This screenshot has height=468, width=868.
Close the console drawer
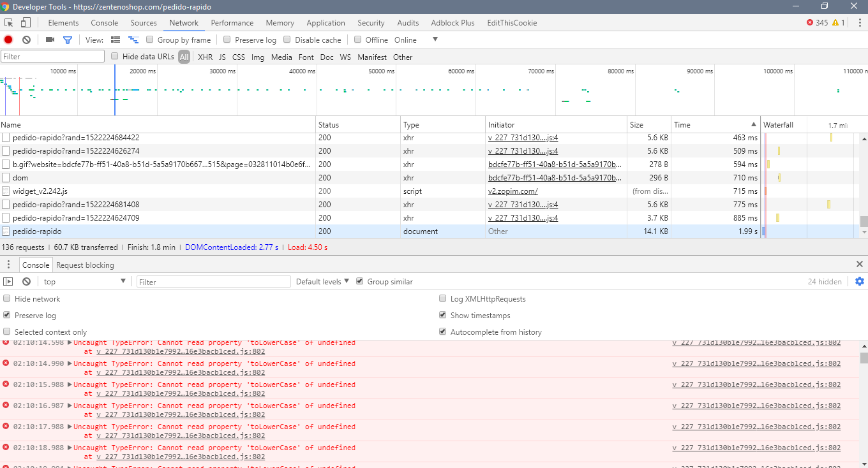tap(859, 264)
